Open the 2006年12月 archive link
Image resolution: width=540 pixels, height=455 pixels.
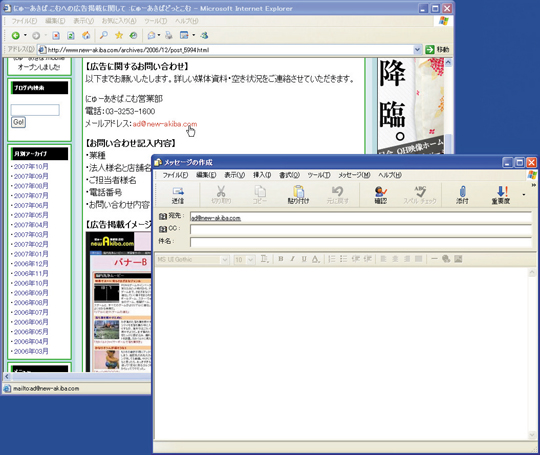(x=31, y=264)
